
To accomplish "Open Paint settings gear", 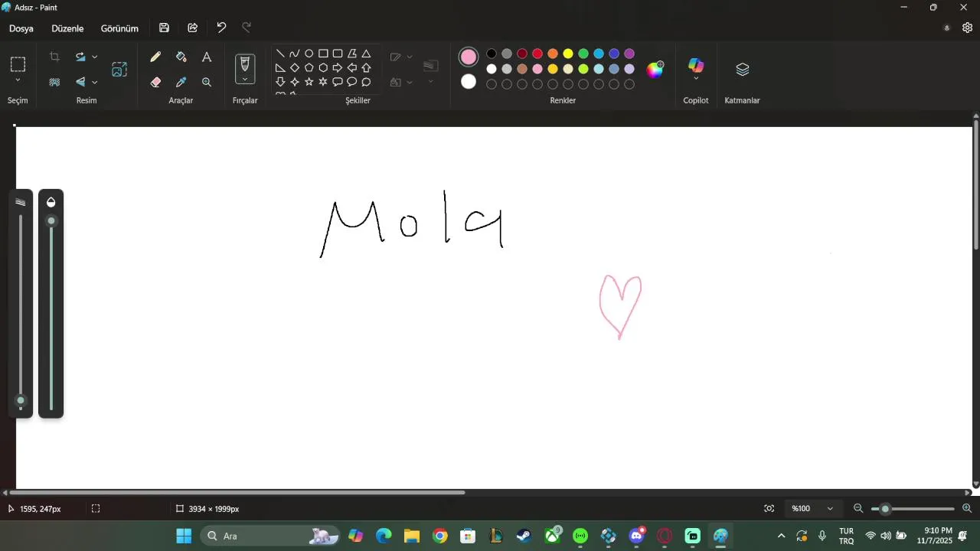I will pyautogui.click(x=967, y=28).
